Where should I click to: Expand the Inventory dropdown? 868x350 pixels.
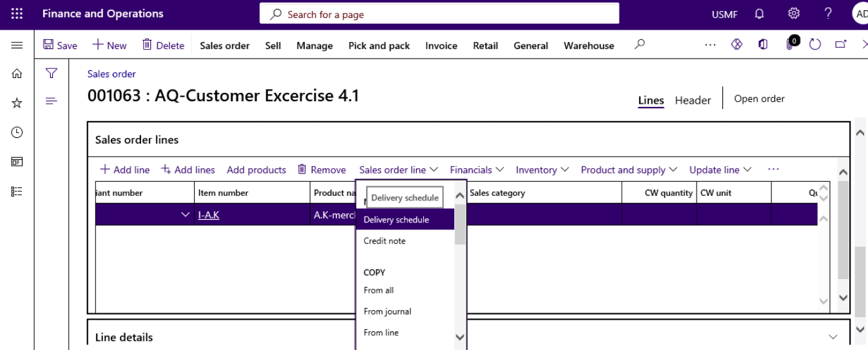[542, 170]
